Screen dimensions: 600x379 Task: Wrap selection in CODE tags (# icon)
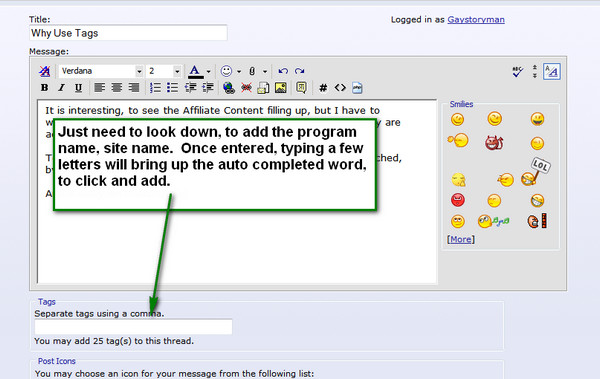pyautogui.click(x=323, y=88)
